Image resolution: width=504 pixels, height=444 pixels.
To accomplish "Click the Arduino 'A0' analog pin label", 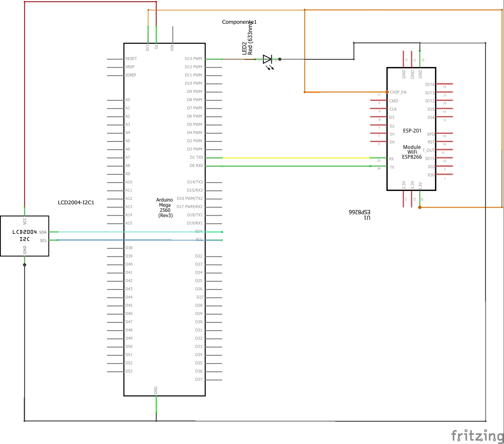I will pos(127,100).
